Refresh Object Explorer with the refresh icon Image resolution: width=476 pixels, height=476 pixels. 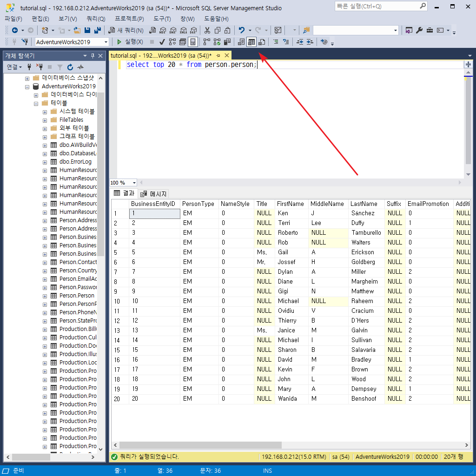[x=70, y=67]
